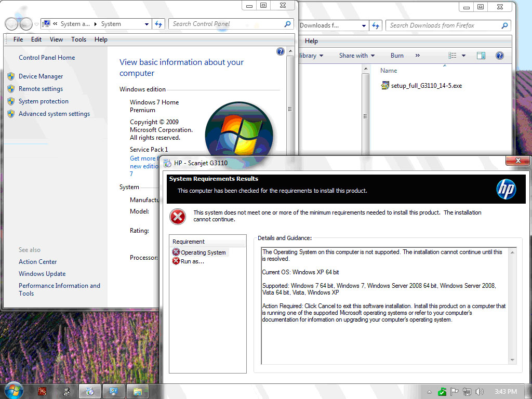Open HP installer taskbar button
This screenshot has width=532, height=399.
point(90,392)
